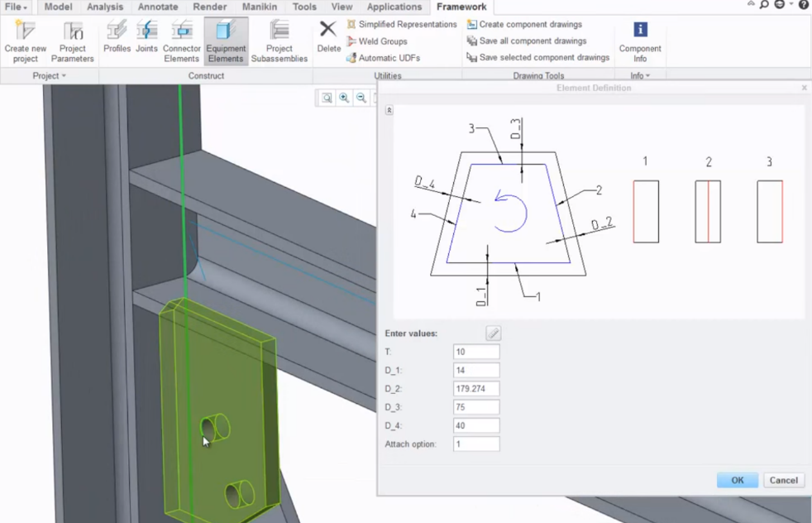
Task: Click the D_2 value field
Action: click(x=476, y=389)
